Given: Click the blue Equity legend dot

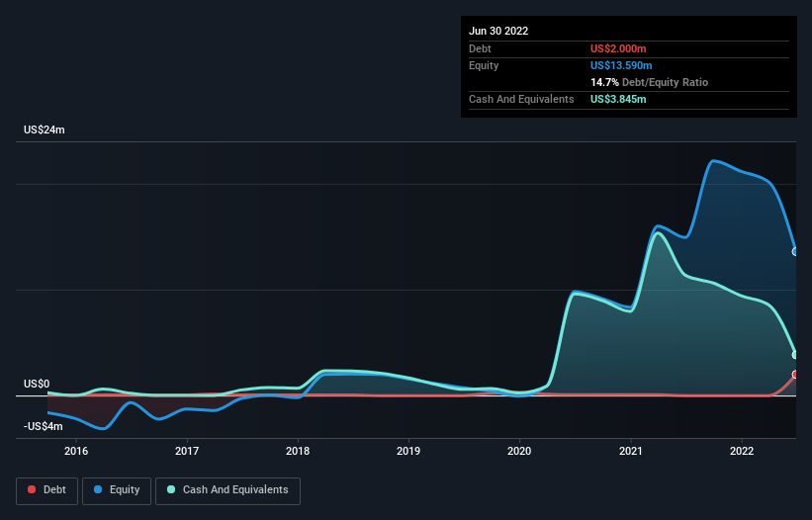Looking at the screenshot, I should coord(98,489).
